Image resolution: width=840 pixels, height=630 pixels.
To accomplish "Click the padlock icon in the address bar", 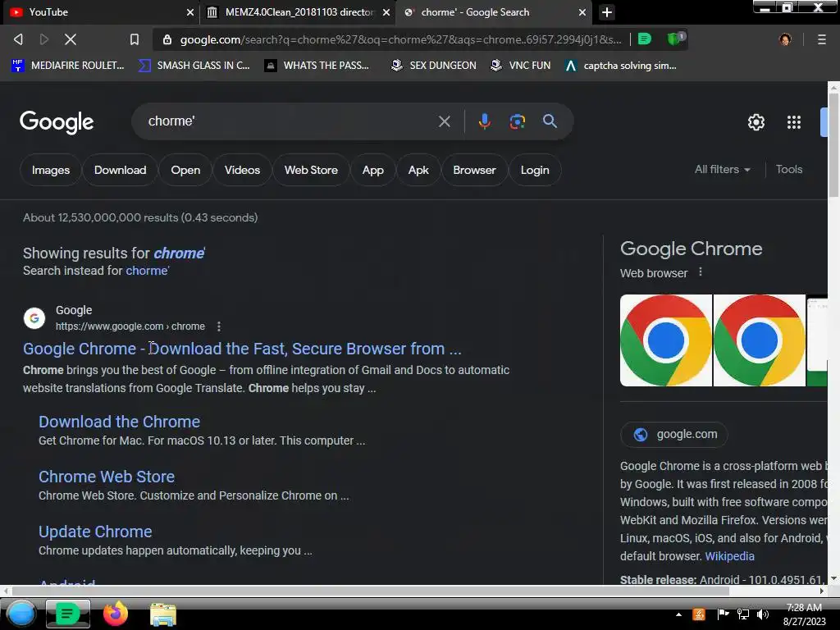I will point(167,39).
